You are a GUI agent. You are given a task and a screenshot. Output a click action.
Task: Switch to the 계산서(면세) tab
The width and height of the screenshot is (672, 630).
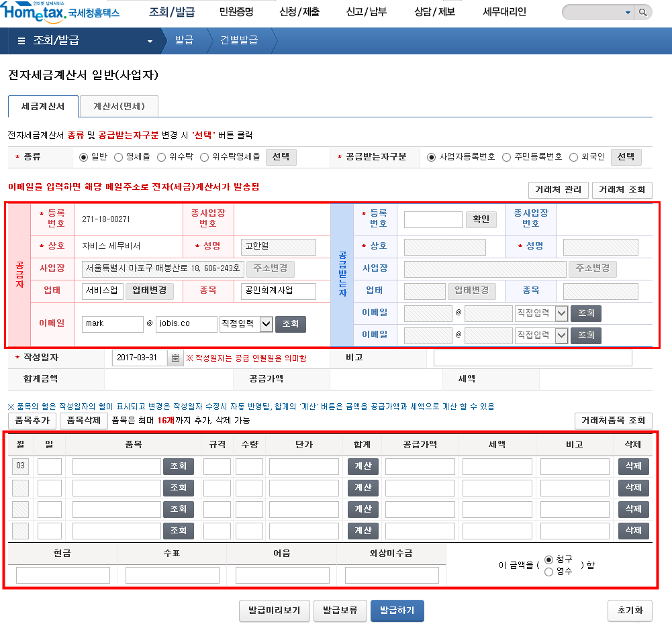click(x=119, y=106)
